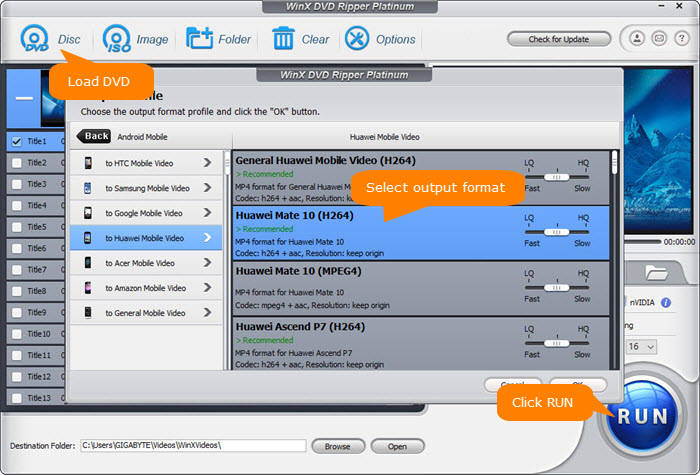The height and width of the screenshot is (475, 700).
Task: Click Acer phone icon in list
Action: tap(88, 263)
